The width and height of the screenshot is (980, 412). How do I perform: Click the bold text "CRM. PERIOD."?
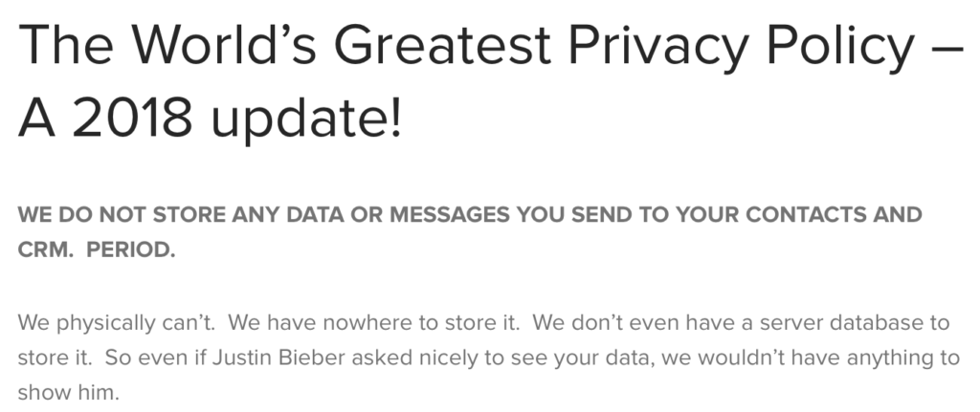pos(97,249)
